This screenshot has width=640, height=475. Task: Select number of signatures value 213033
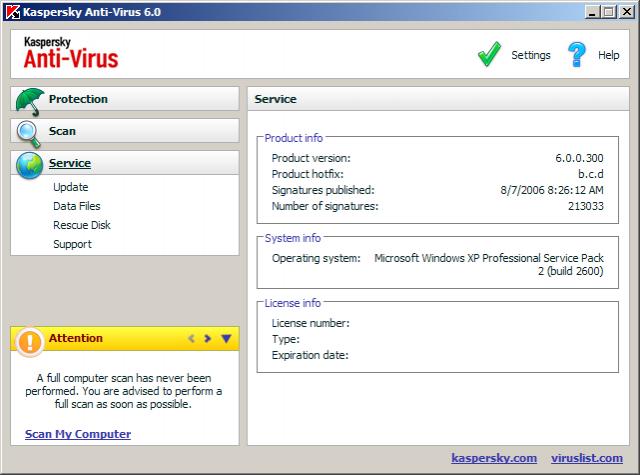586,206
